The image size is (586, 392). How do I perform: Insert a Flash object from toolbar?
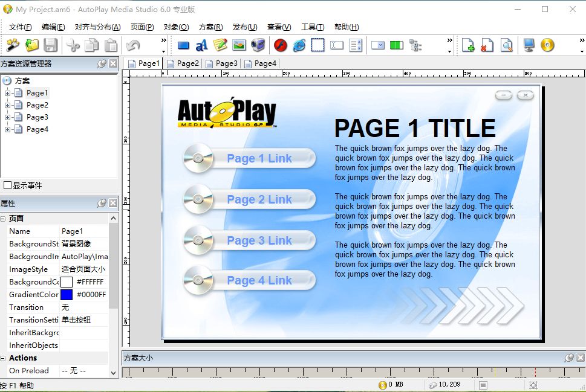(x=280, y=45)
